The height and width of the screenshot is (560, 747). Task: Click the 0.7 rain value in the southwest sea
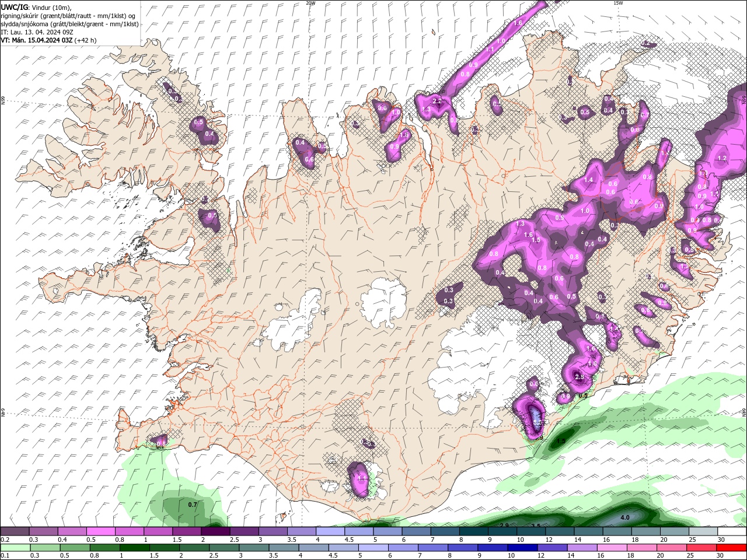click(193, 504)
